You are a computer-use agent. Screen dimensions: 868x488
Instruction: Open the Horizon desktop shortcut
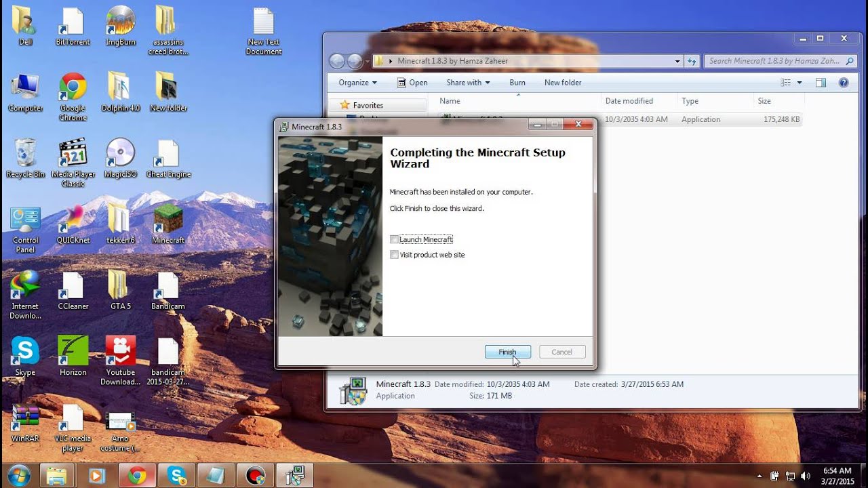click(x=73, y=357)
